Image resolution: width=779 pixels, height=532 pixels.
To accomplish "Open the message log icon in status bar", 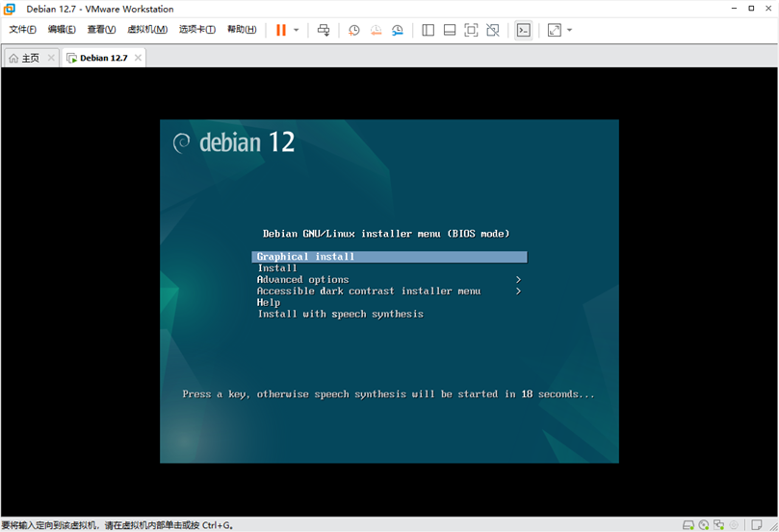I will coord(757,525).
